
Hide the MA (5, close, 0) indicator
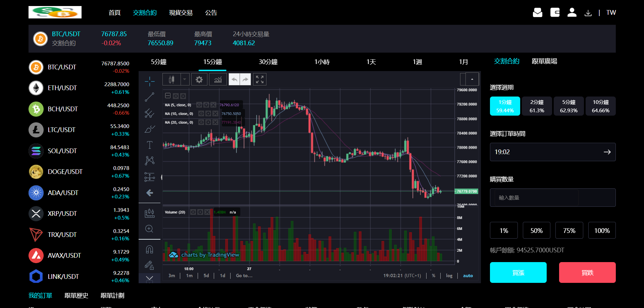coord(199,105)
